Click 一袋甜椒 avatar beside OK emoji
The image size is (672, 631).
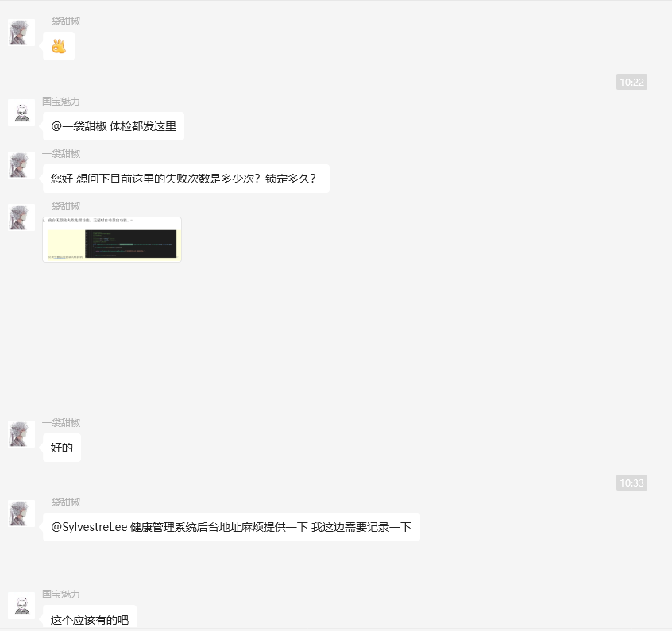tap(21, 32)
